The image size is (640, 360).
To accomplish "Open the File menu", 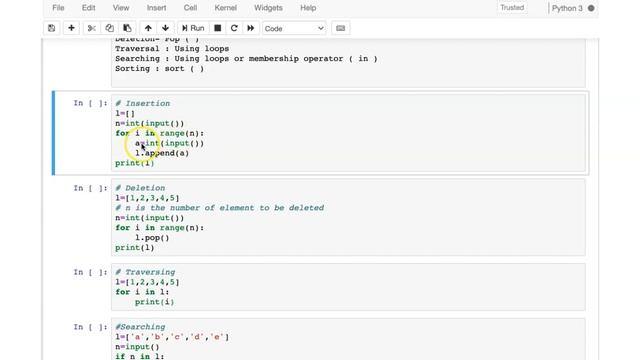I will (58, 8).
